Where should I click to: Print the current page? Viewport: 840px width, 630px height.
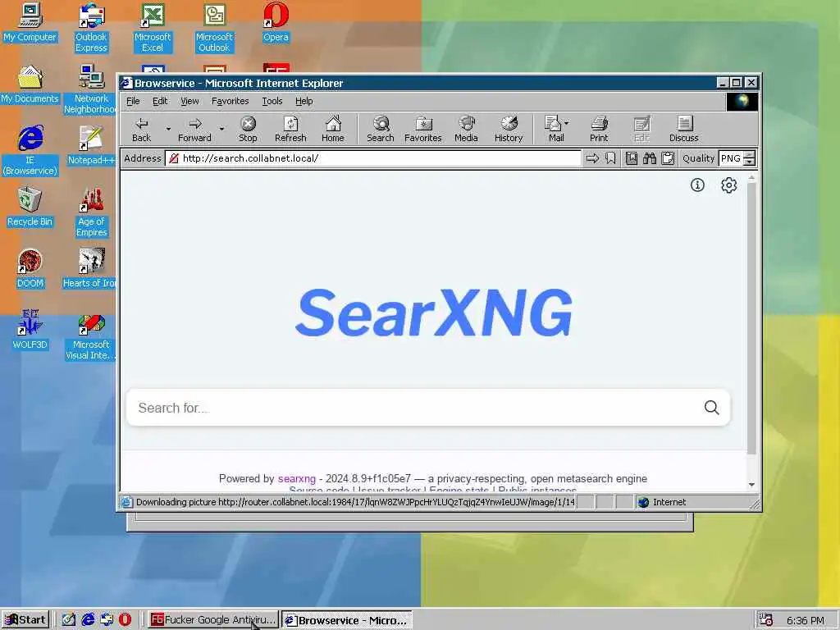(x=599, y=129)
